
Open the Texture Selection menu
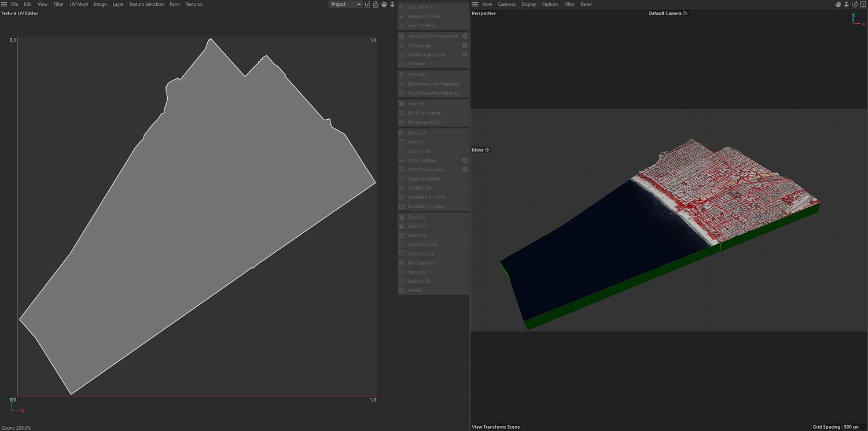point(146,4)
